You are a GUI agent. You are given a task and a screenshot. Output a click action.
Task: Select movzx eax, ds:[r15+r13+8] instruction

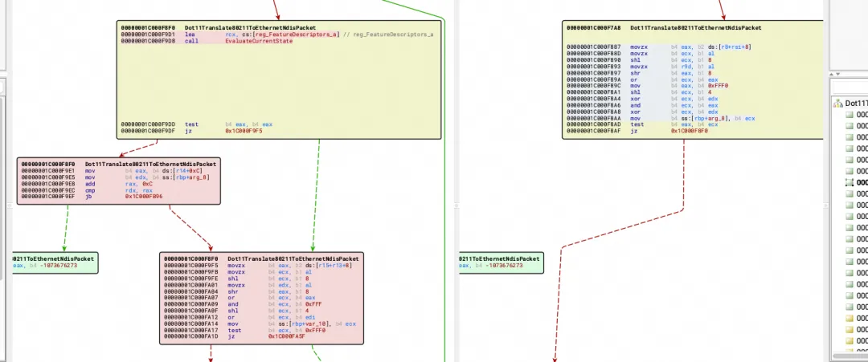258,266
